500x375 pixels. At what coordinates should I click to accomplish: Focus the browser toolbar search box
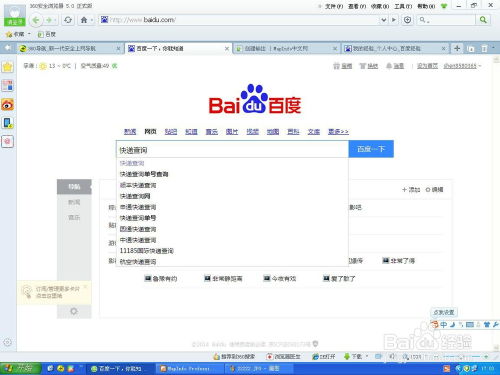446,20
